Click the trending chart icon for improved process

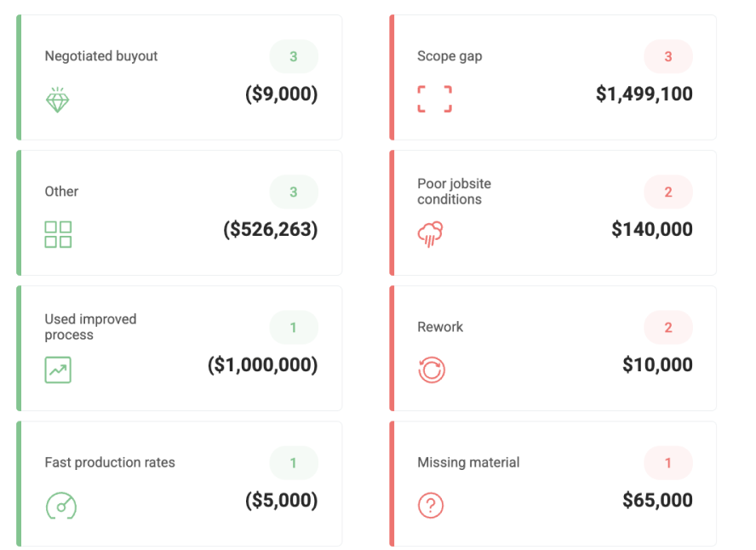point(58,370)
